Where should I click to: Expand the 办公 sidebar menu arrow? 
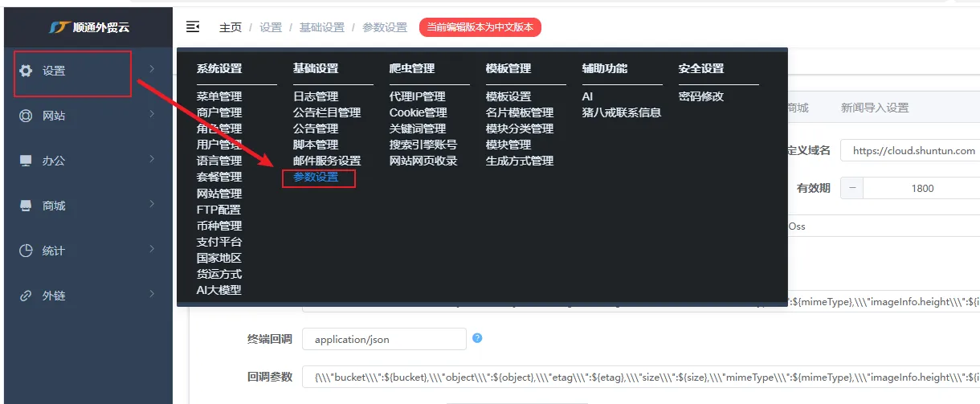coord(152,160)
